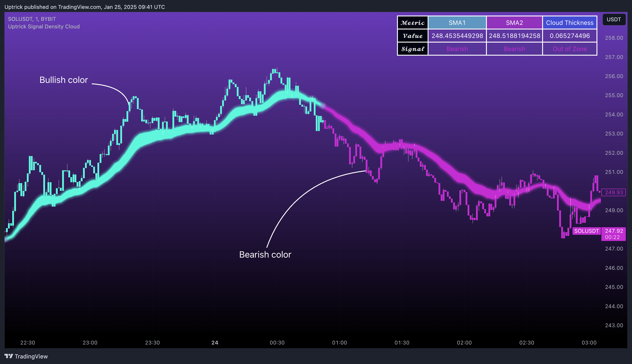Screen dimensions: 632x364
Task: Click the USDT currency button
Action: tap(614, 20)
